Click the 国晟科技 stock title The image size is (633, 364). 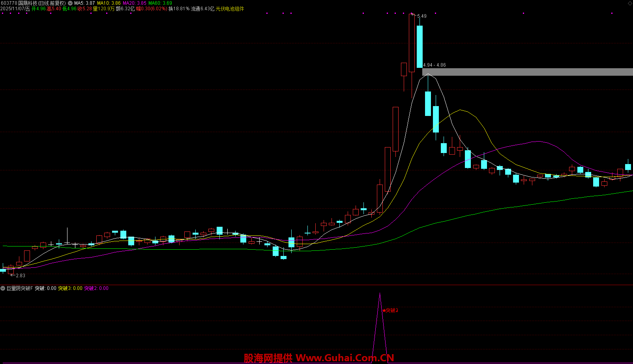(28, 3)
